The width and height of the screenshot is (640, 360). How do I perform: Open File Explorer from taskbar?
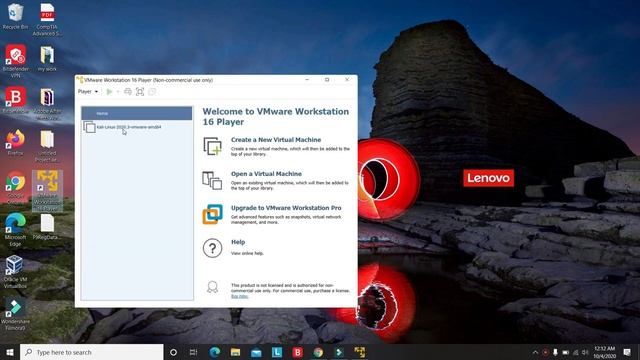[x=235, y=352]
